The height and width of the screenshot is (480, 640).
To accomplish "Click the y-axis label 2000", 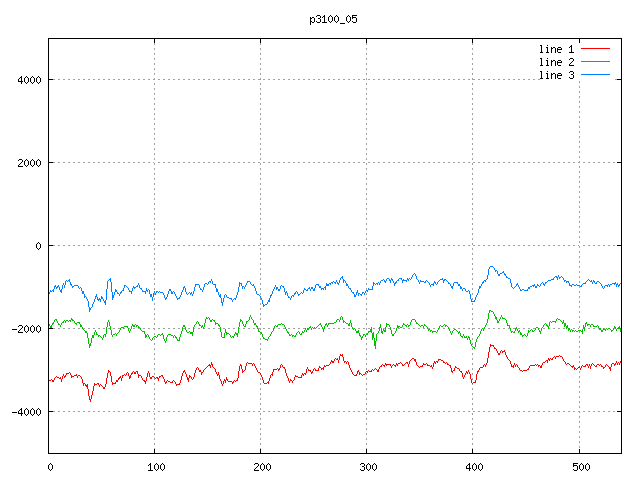I will [x=29, y=163].
